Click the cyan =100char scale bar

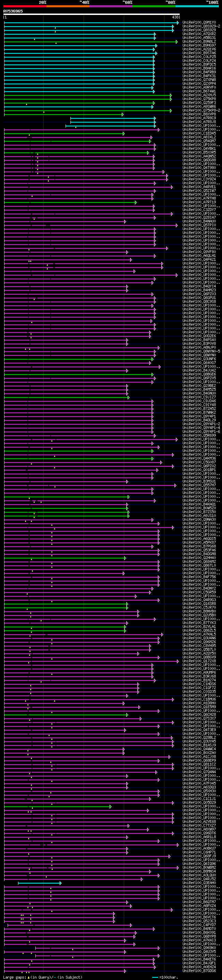[x=155, y=977]
